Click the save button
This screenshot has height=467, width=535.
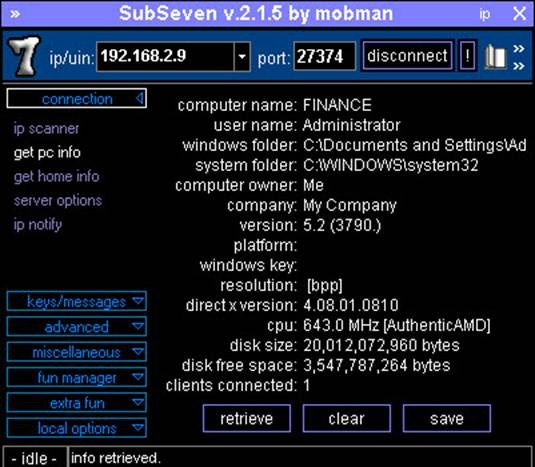coord(447,418)
